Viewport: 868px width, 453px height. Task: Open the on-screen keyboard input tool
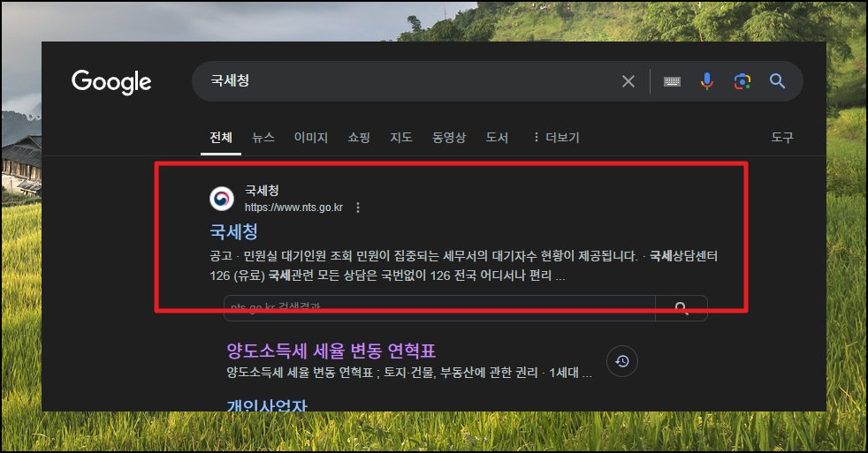coord(672,82)
